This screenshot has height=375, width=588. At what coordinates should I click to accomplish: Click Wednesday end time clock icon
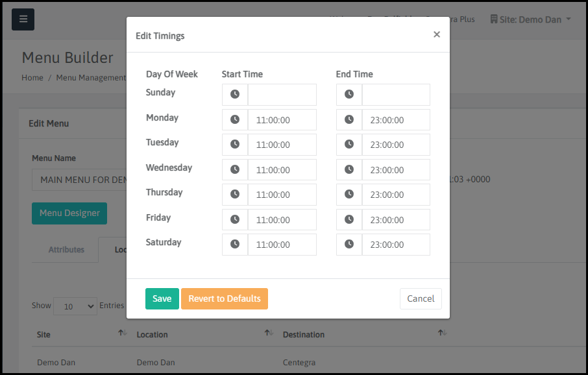click(349, 170)
